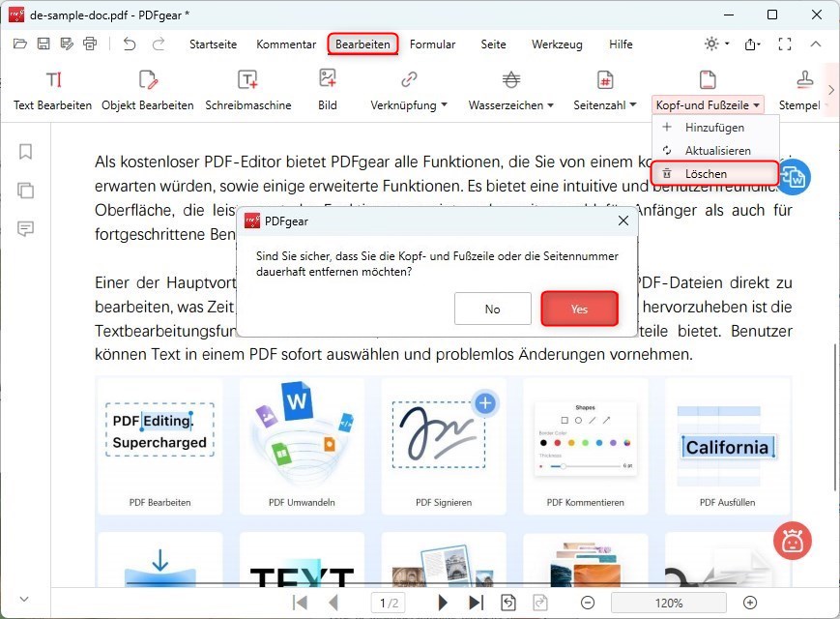Cancel removal by clicking No
This screenshot has height=619, width=840.
pyautogui.click(x=492, y=309)
